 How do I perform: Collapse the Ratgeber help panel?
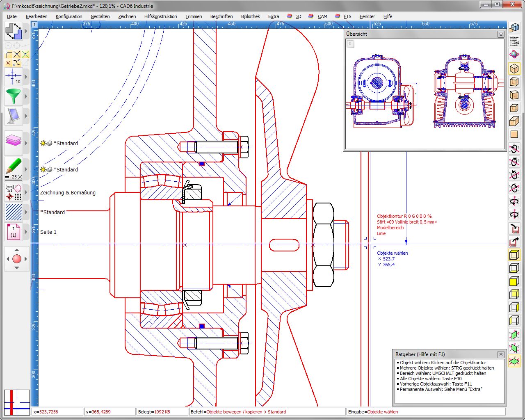tap(501, 354)
